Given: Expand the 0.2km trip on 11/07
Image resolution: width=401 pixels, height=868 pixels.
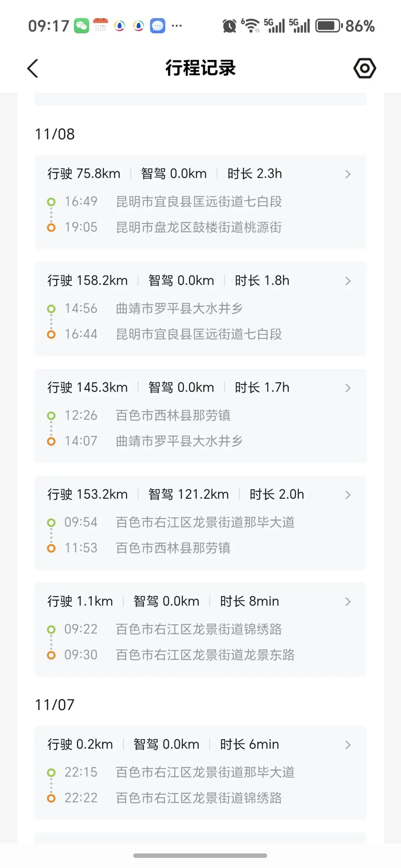Looking at the screenshot, I should pyautogui.click(x=347, y=745).
